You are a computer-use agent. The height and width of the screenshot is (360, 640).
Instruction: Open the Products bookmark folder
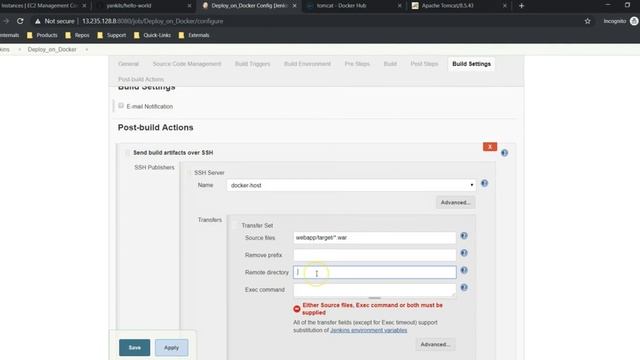tap(42, 35)
